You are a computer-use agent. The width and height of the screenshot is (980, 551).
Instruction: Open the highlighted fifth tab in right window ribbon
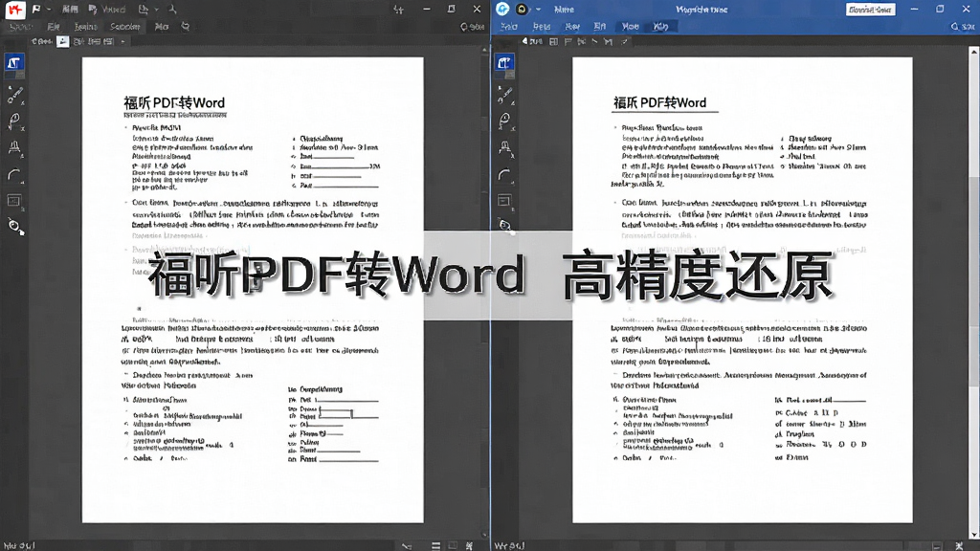click(630, 26)
